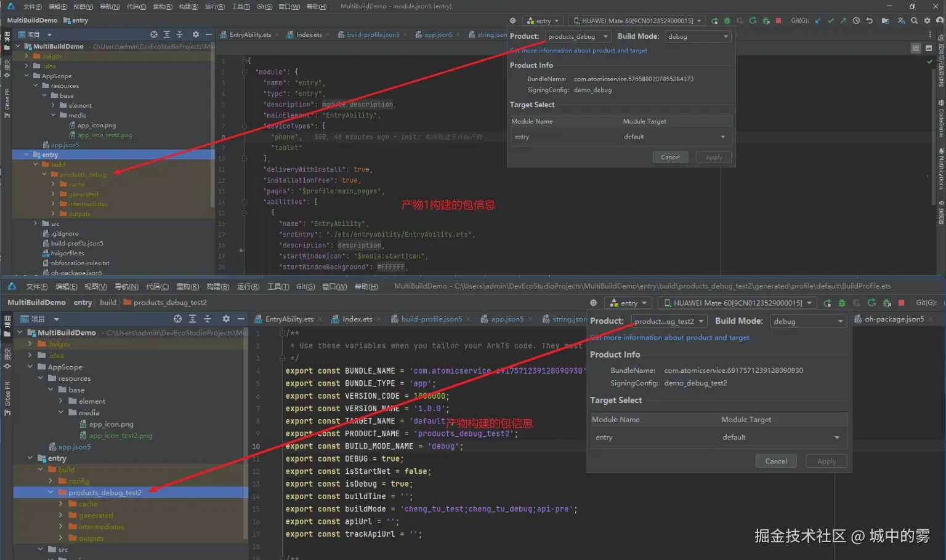Click locate-opened-file target icon in lower project panel
This screenshot has height=560, width=946.
pyautogui.click(x=177, y=319)
